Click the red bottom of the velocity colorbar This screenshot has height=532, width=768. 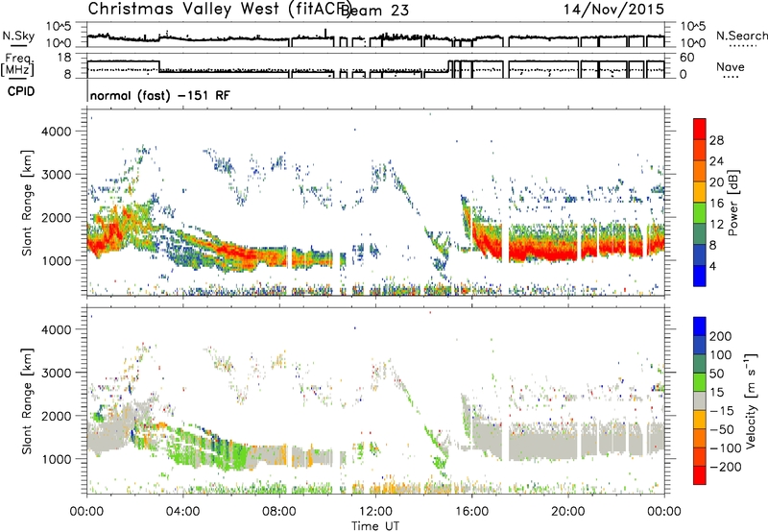pyautogui.click(x=700, y=475)
